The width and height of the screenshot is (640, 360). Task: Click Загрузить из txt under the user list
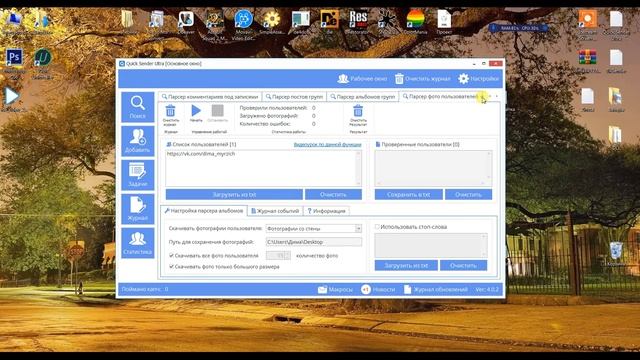[234, 195]
